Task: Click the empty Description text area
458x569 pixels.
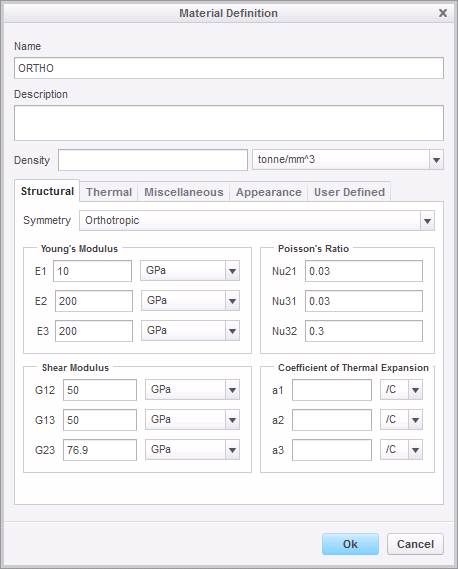Action: click(229, 123)
